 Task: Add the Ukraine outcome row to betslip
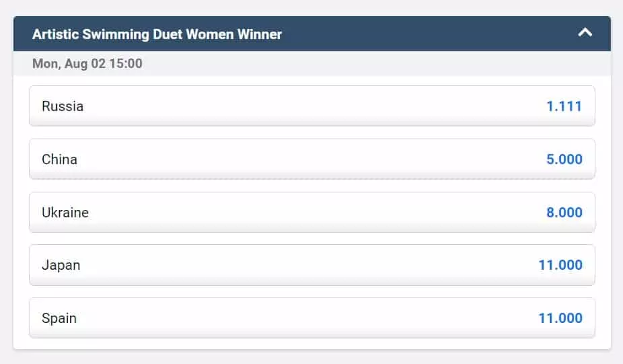[x=311, y=213]
